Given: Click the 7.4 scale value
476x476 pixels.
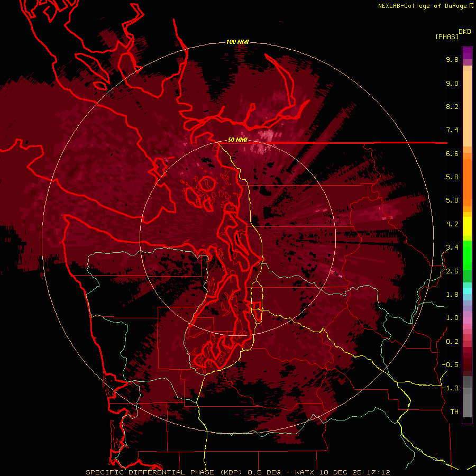Looking at the screenshot, I should (x=452, y=130).
